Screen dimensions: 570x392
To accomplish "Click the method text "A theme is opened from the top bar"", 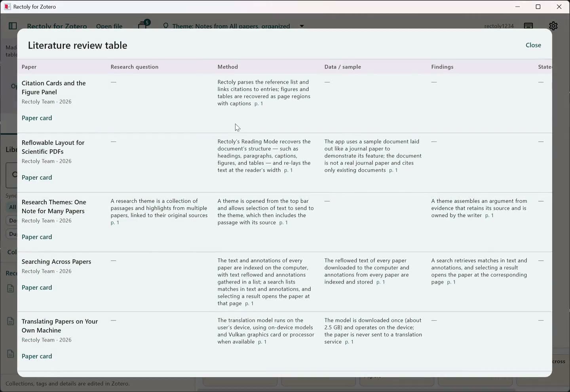I will pos(266,211).
